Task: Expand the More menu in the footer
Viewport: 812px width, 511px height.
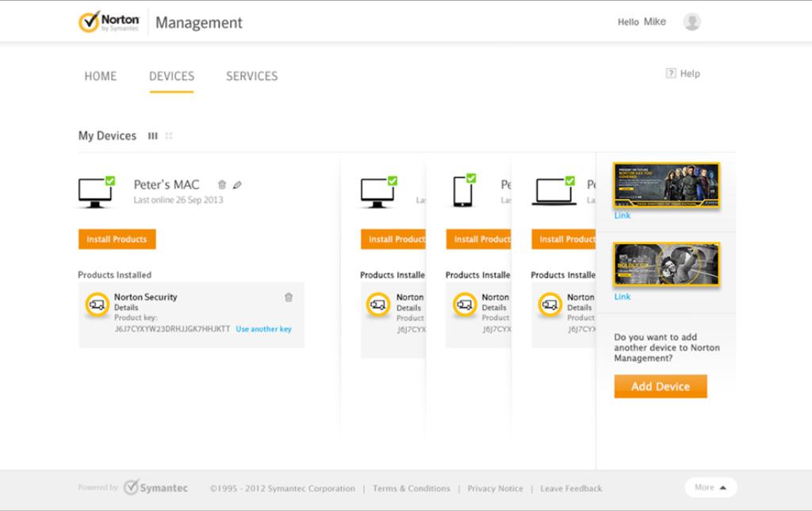Action: click(x=710, y=487)
